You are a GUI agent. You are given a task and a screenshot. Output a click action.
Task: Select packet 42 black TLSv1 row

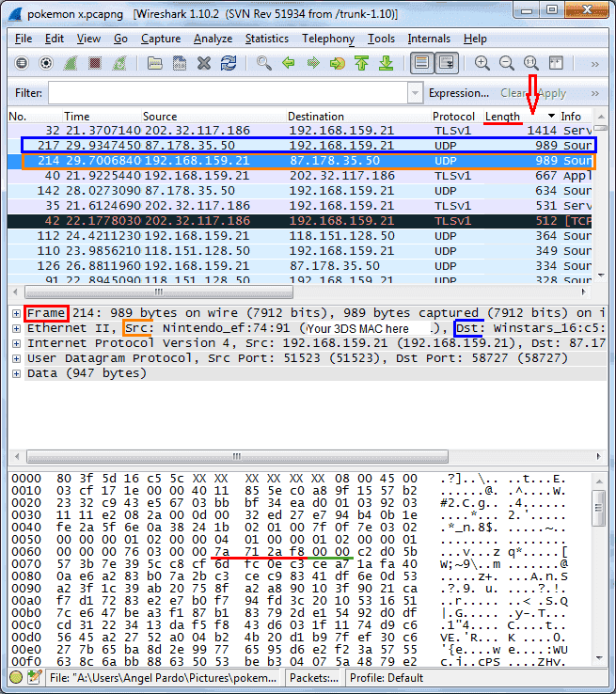coord(300,221)
